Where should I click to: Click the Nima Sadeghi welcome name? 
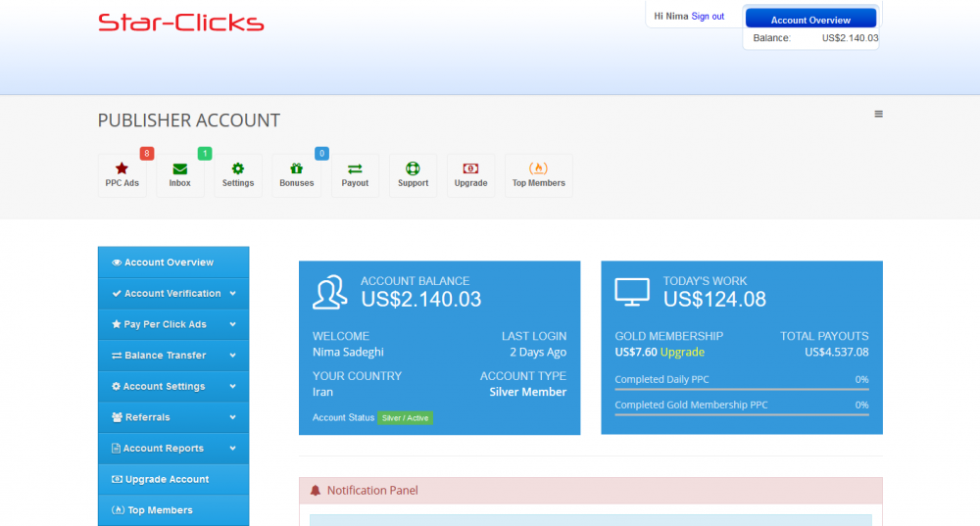(348, 352)
